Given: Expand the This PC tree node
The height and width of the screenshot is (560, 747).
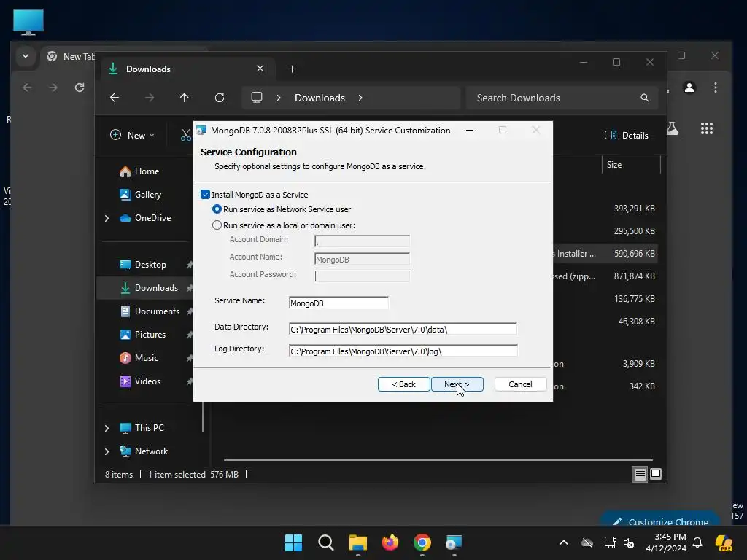Looking at the screenshot, I should [x=107, y=428].
